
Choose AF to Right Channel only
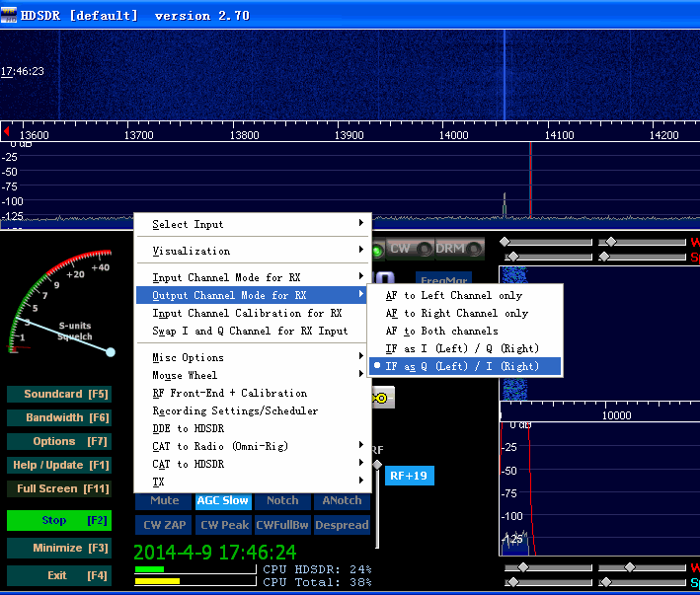click(465, 313)
